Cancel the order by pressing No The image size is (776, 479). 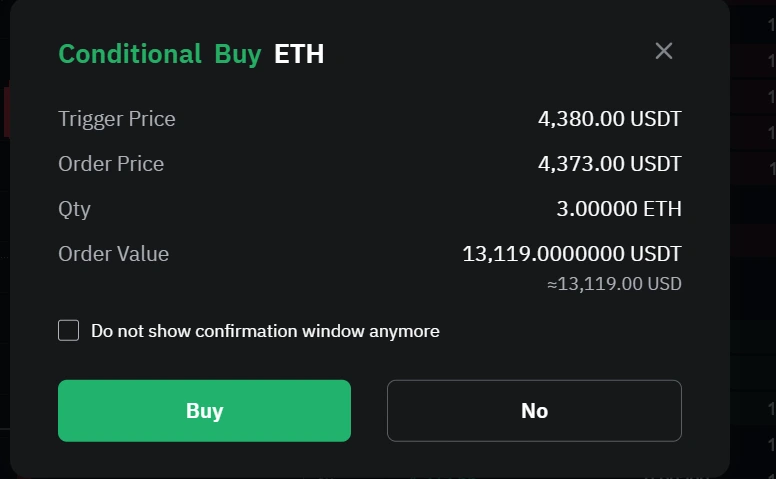[x=534, y=410]
